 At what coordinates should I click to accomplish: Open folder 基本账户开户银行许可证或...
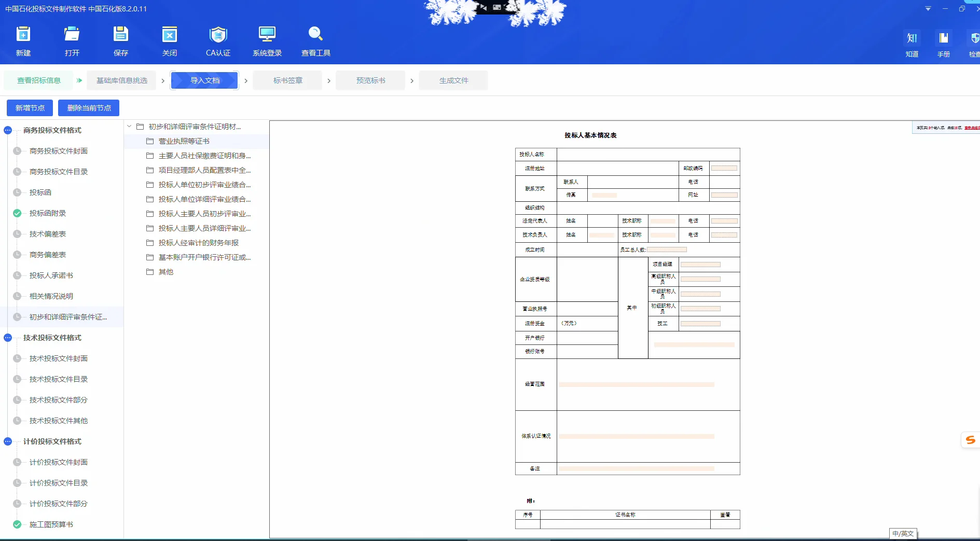(204, 257)
